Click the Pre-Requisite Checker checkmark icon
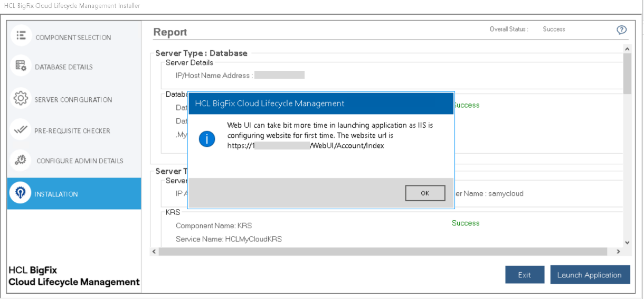The image size is (644, 299). tap(21, 130)
